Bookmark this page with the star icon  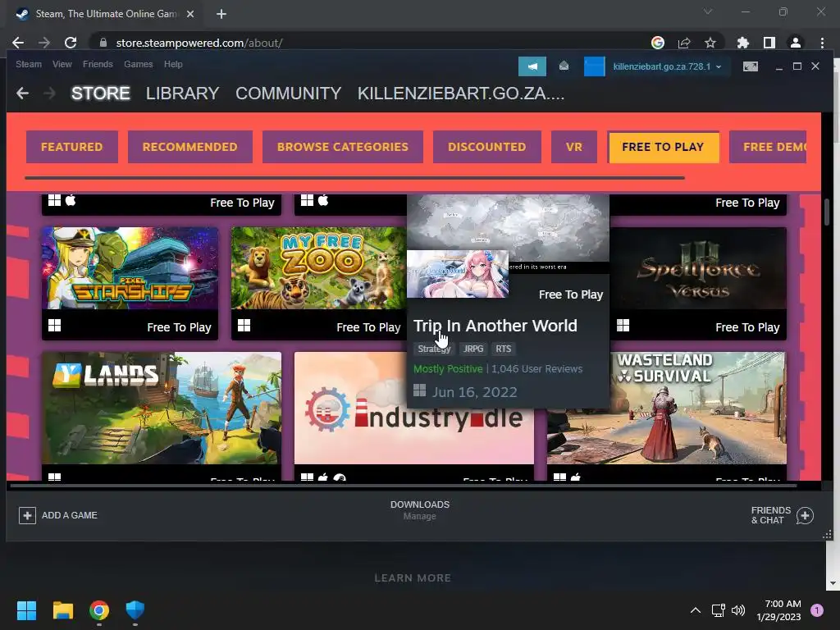(710, 43)
